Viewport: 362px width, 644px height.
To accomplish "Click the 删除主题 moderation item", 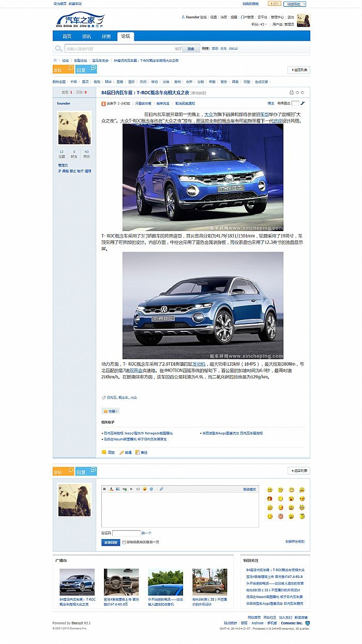I will [59, 82].
